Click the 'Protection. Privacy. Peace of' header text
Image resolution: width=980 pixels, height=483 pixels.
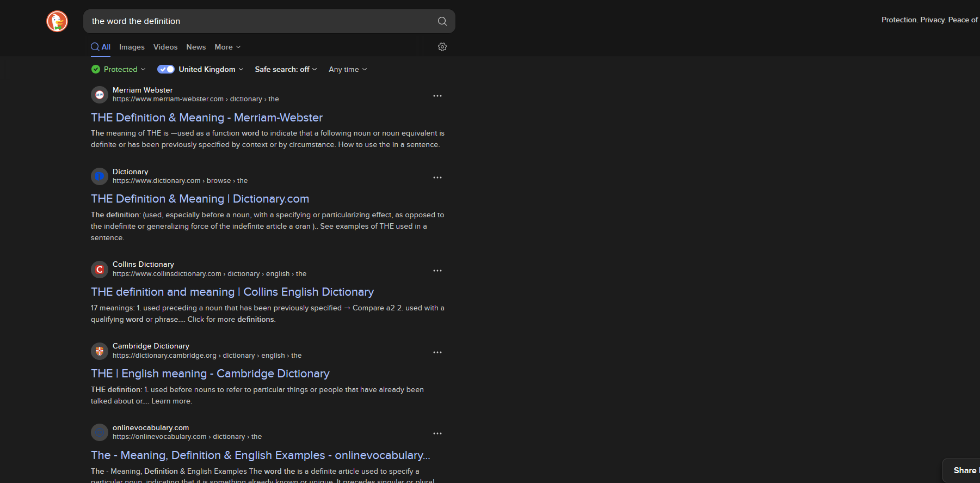pyautogui.click(x=930, y=20)
